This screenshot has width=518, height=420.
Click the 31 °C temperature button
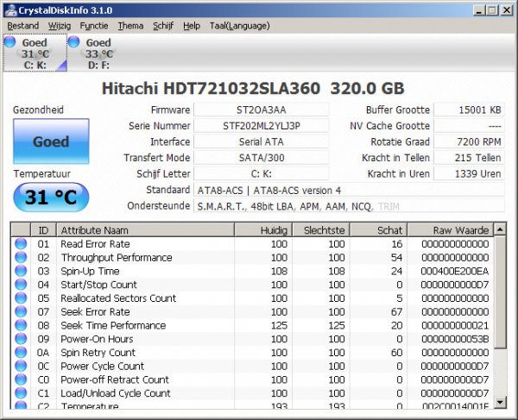click(x=51, y=197)
